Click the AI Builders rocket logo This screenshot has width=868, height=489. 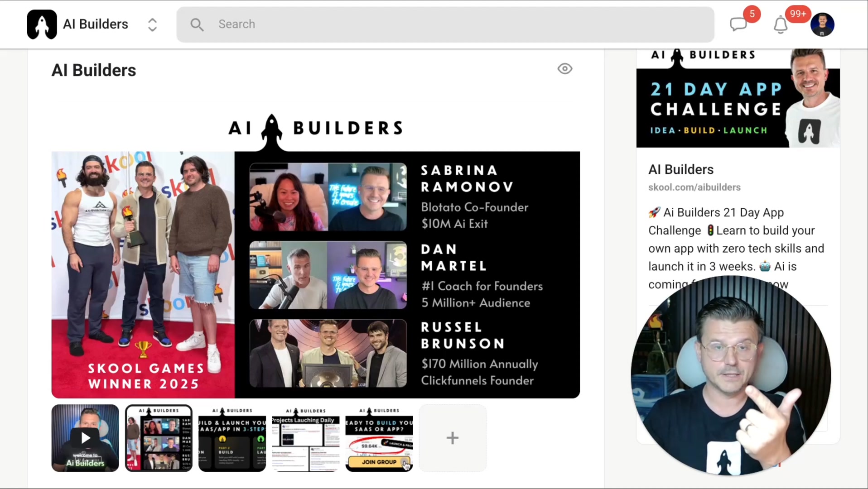coord(42,24)
